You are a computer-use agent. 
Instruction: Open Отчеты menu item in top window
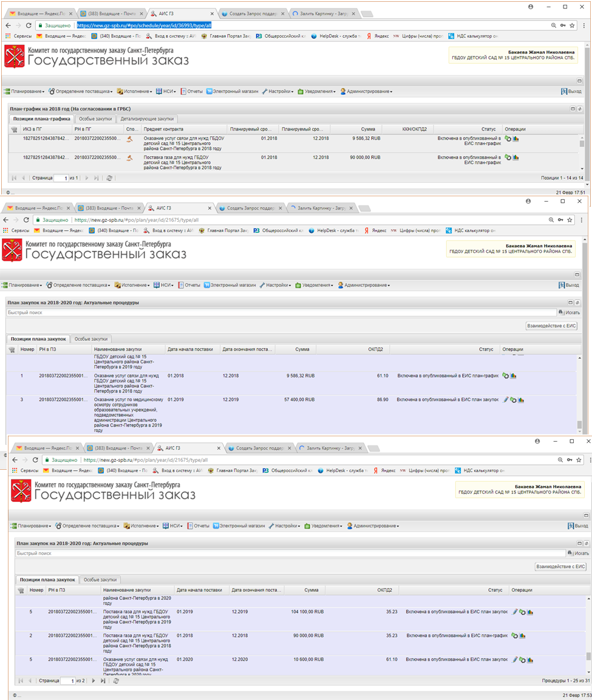pos(191,92)
